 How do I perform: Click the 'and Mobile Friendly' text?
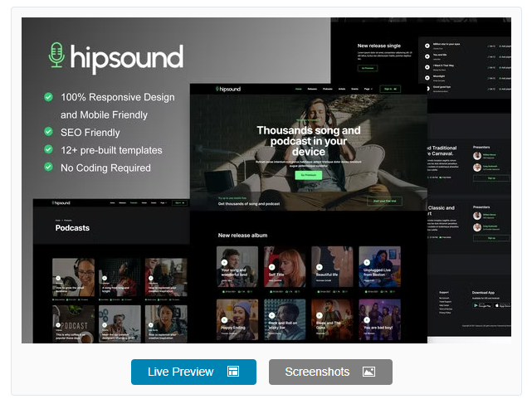pyautogui.click(x=104, y=115)
